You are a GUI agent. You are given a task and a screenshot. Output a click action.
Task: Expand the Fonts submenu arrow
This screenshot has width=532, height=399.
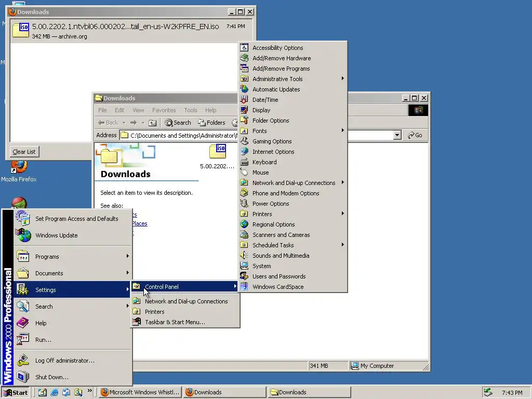343,130
